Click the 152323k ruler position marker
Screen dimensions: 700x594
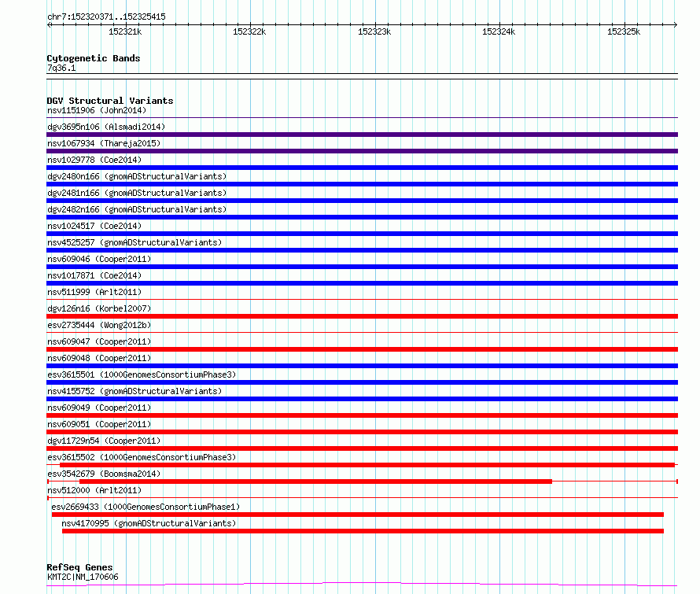(x=374, y=31)
